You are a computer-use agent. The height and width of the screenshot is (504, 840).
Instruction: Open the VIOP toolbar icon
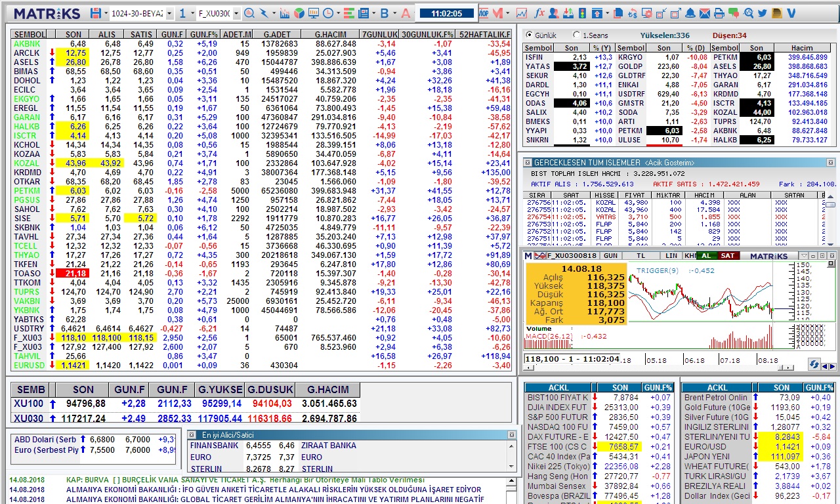coord(484,13)
